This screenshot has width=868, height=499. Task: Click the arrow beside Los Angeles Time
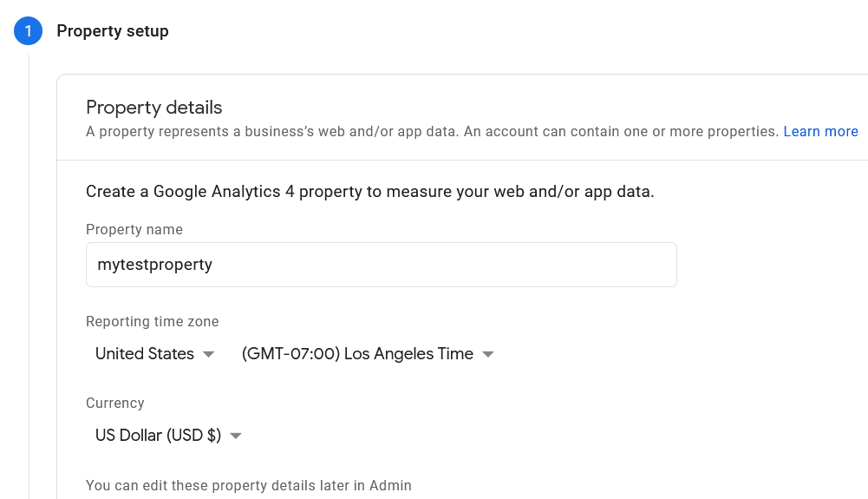click(487, 354)
